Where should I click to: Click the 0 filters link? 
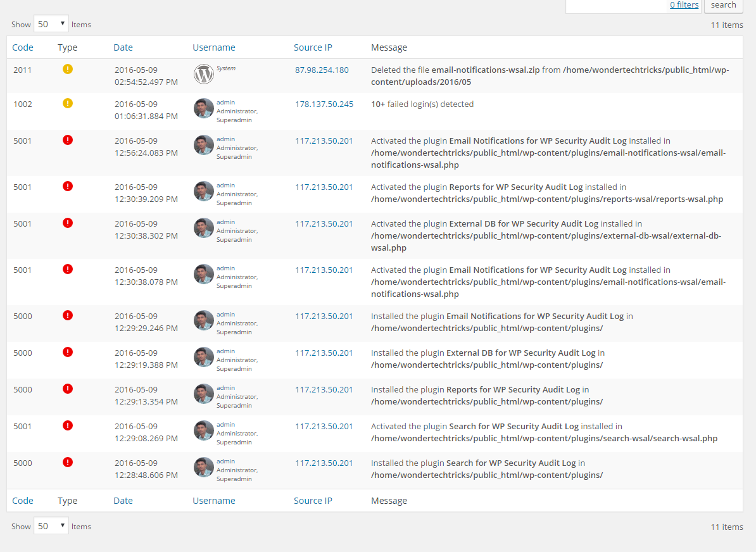684,5
